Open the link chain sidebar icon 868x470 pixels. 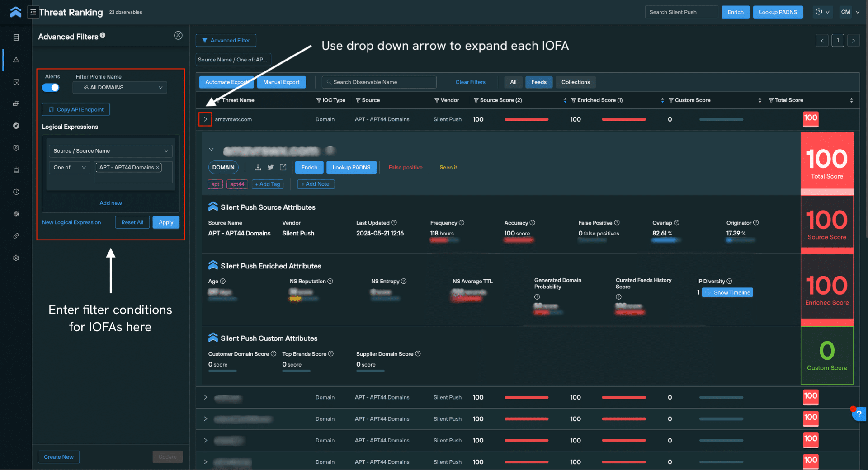(x=16, y=236)
